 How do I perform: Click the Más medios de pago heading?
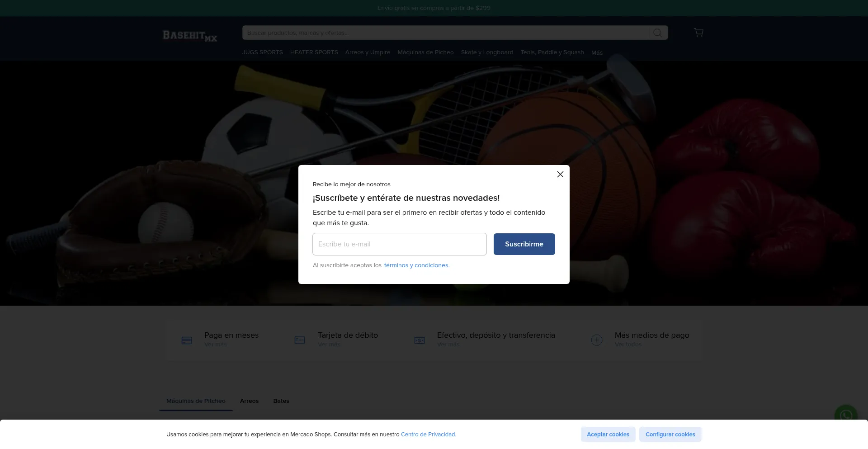[652, 335]
